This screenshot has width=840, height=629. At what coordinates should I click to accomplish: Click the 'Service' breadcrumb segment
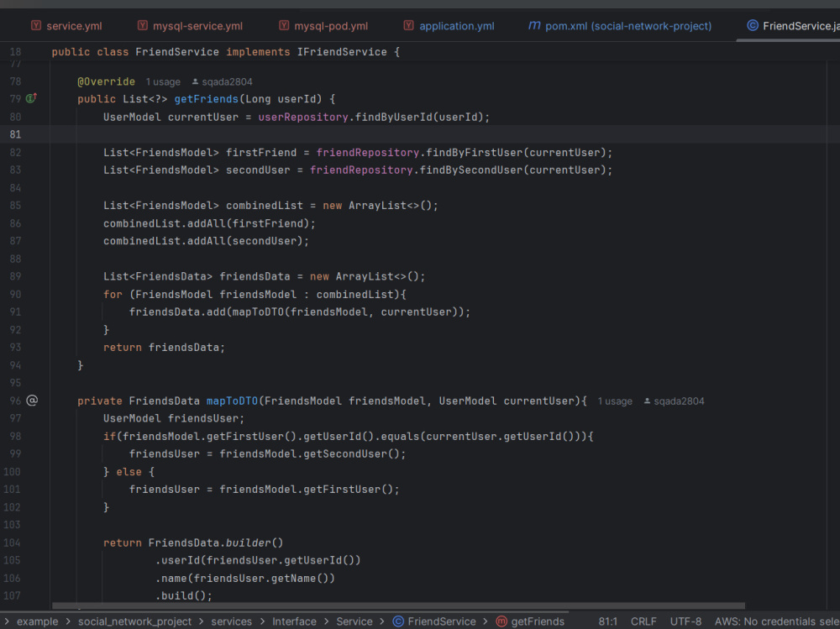point(354,621)
